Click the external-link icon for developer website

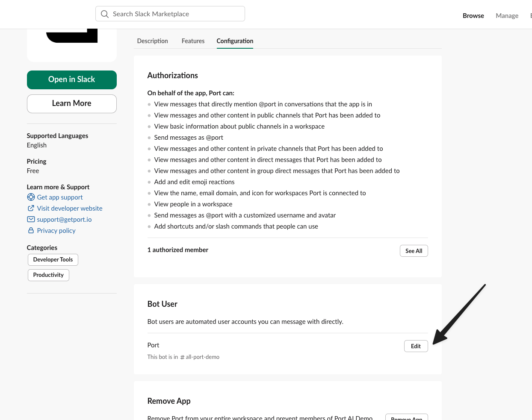pyautogui.click(x=31, y=208)
